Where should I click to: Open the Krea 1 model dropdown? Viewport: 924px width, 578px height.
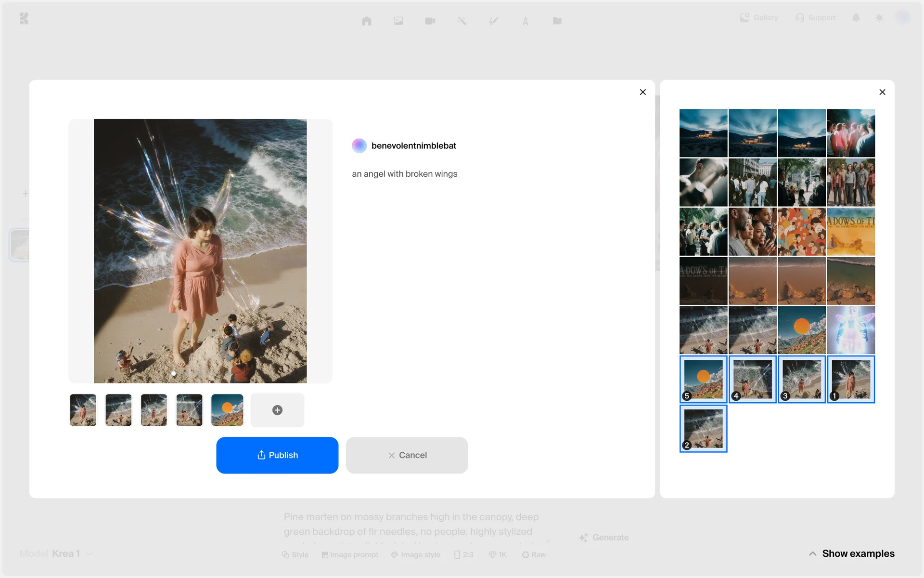[66, 553]
